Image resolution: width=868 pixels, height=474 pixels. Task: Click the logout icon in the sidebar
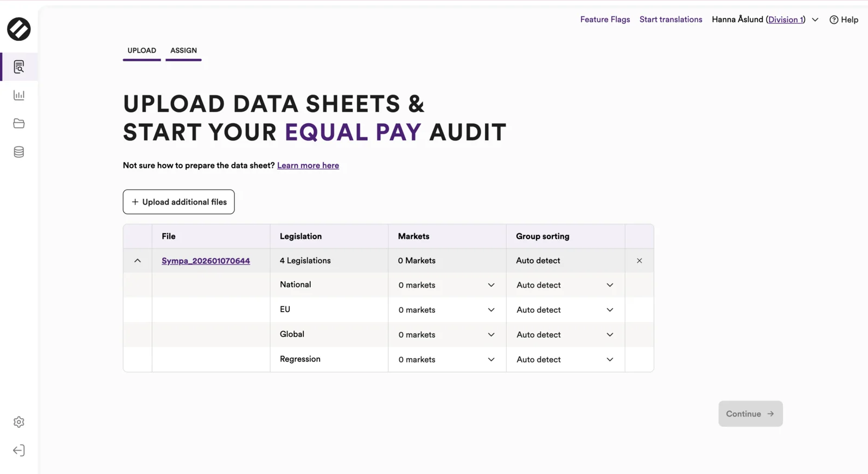[19, 451]
